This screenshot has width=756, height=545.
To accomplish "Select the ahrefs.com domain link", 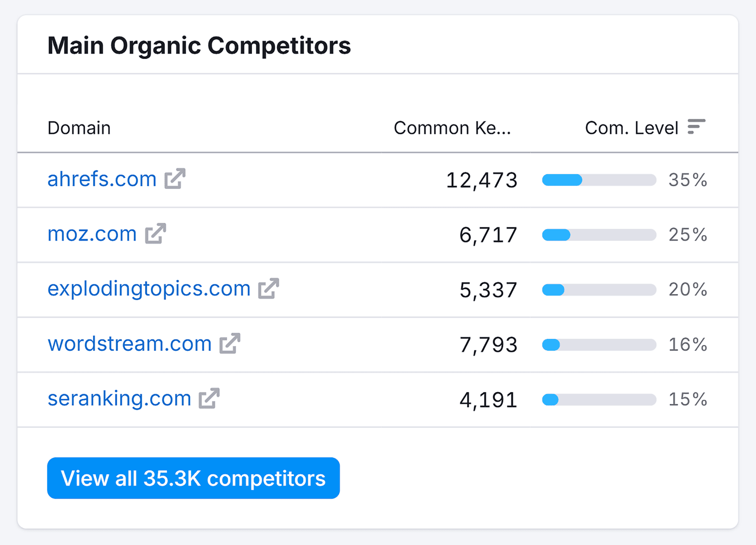I will 101,179.
